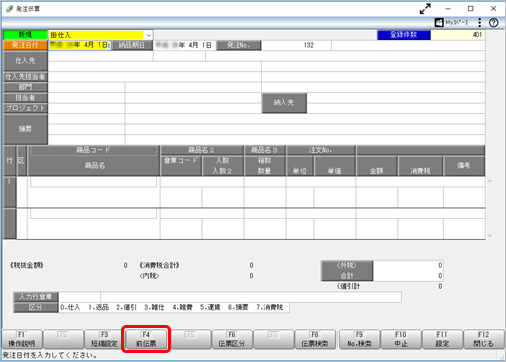The image size is (506, 362).
Task: Click the F4 前伝票 button
Action: click(x=146, y=339)
